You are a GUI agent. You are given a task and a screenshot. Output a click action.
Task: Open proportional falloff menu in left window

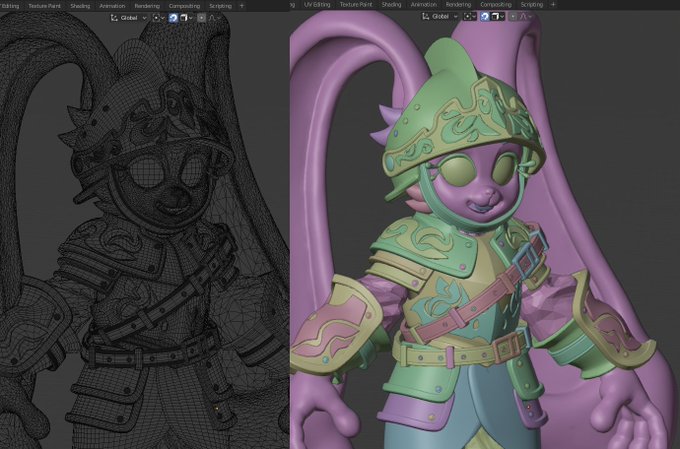tap(215, 18)
